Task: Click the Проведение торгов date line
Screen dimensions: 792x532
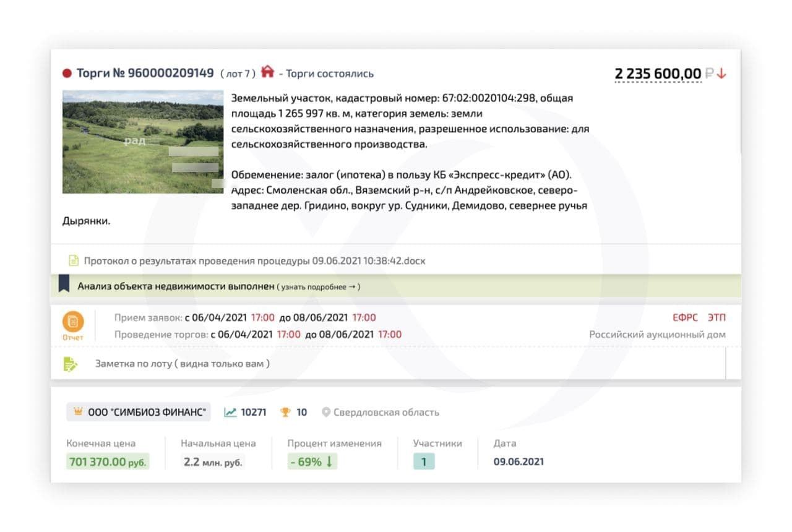Action: (x=258, y=335)
